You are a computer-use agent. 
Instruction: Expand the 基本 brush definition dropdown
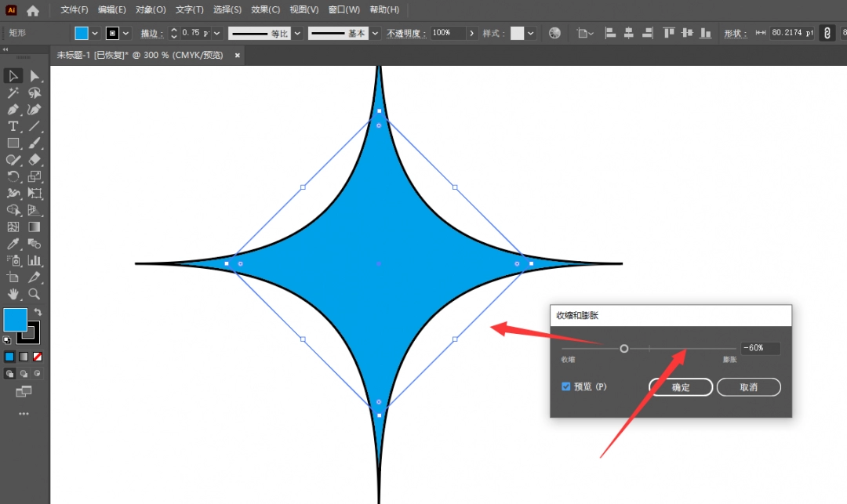coord(375,33)
